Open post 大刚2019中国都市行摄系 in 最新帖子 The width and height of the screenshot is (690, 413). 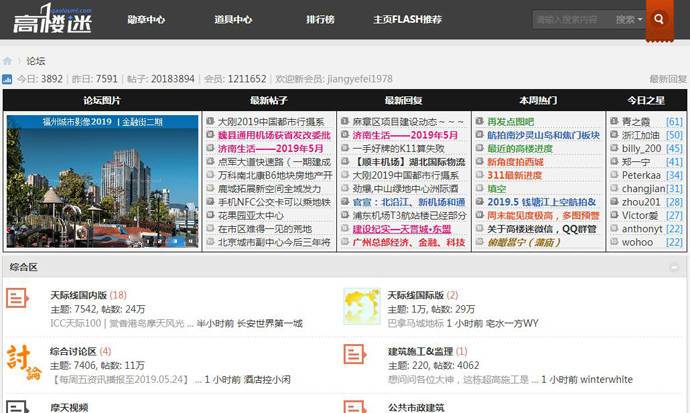271,122
